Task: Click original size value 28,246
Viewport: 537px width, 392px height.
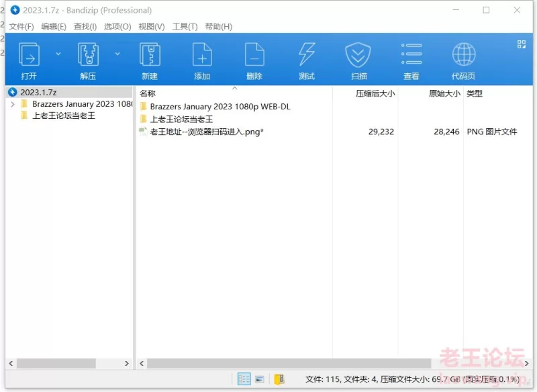Action: point(446,132)
